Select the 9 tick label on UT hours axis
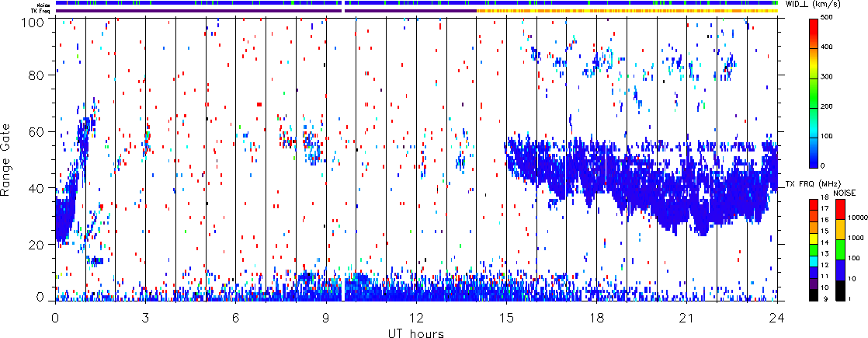Image resolution: width=868 pixels, height=338 pixels. click(326, 319)
